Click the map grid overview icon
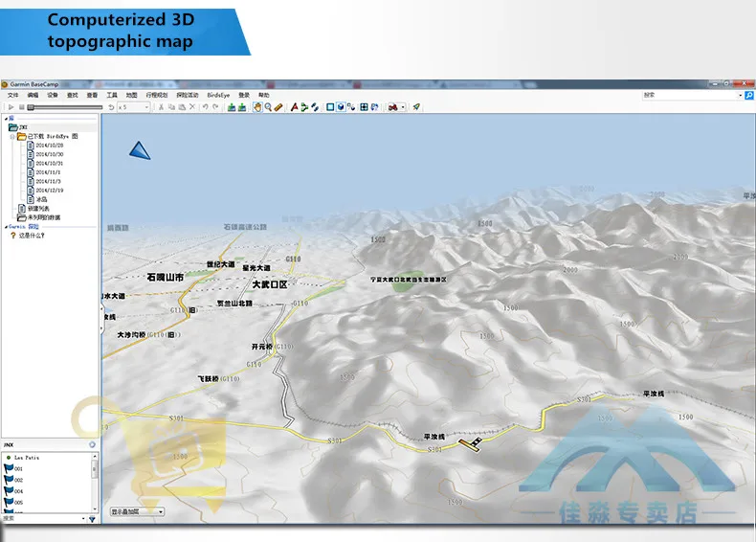Image resolution: width=756 pixels, height=542 pixels. point(364,107)
